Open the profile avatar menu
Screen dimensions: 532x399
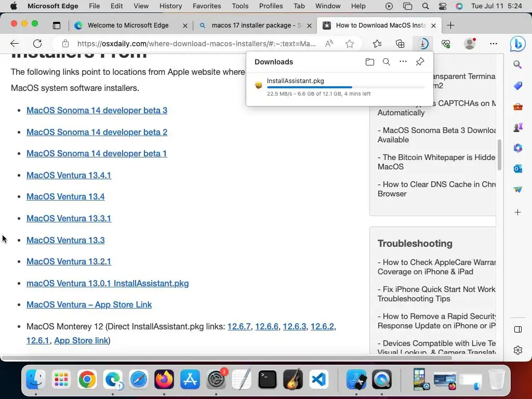470,44
